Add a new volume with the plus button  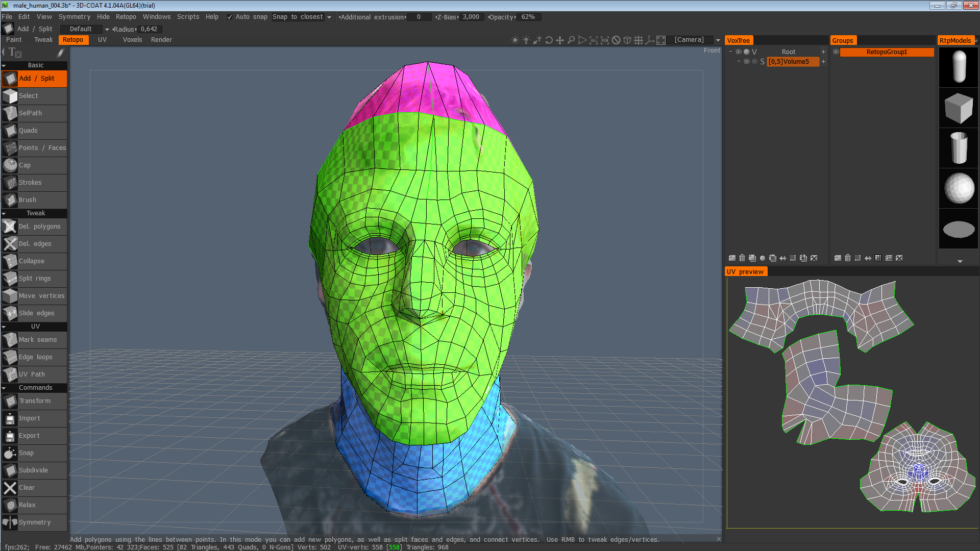823,52
